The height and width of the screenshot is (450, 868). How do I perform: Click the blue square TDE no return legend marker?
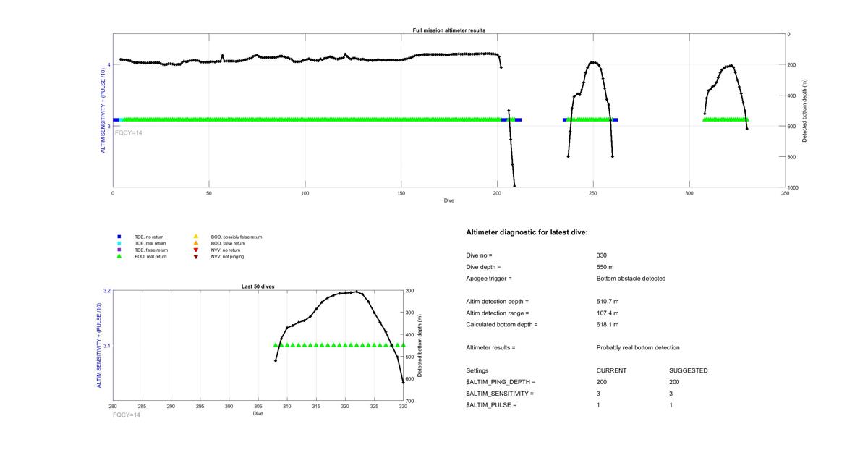[x=119, y=237]
